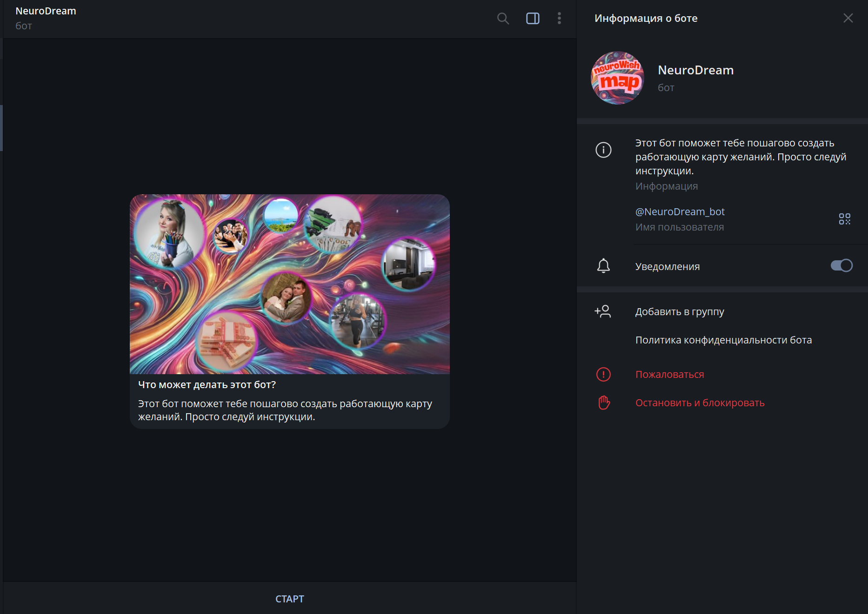Copy the @NeuroDream_bot username link
This screenshot has height=614, width=868.
point(680,212)
